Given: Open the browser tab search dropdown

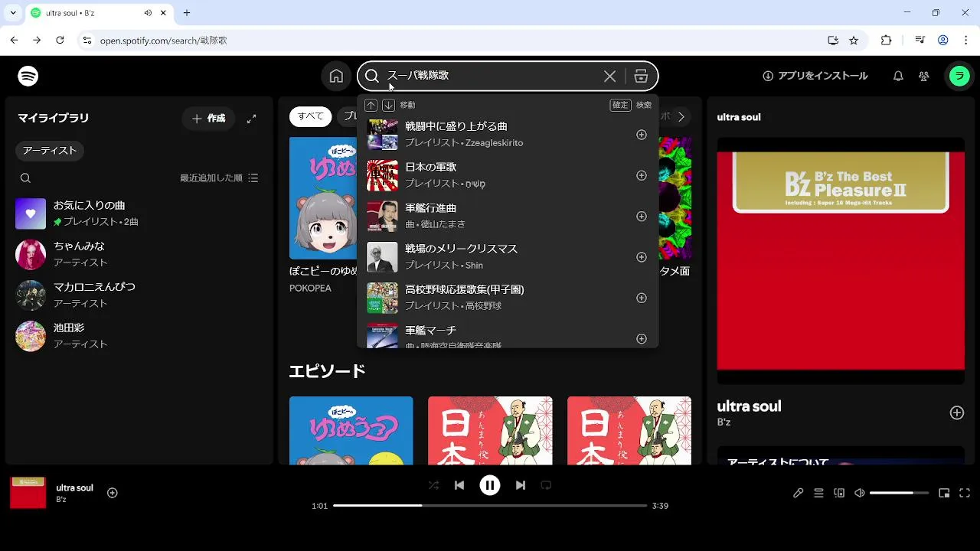Looking at the screenshot, I should pyautogui.click(x=13, y=13).
